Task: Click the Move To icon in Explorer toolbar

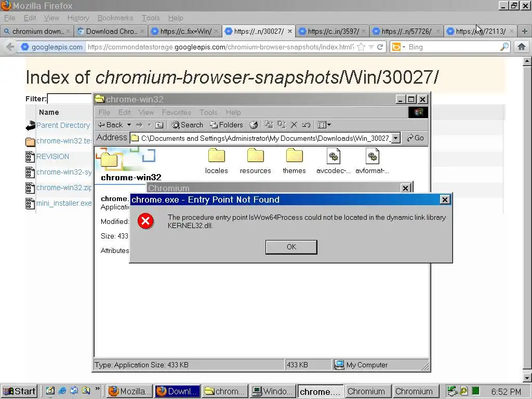Action: [269, 125]
